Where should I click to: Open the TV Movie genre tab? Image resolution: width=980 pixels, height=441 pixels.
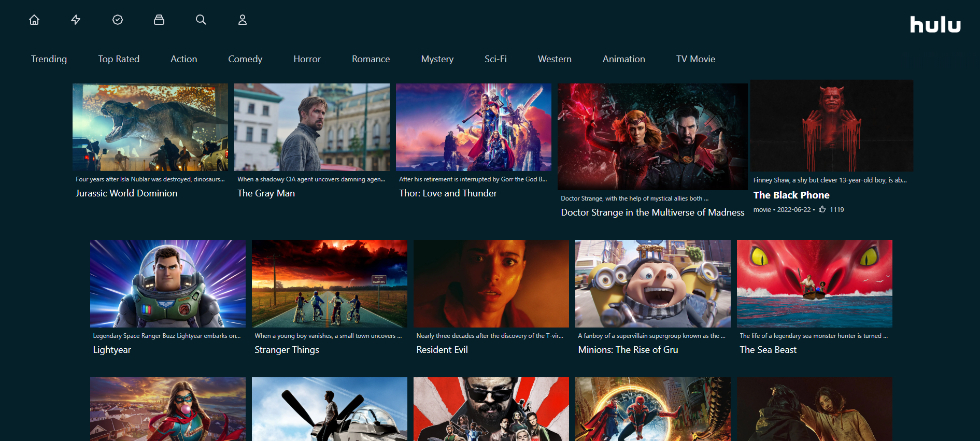pos(695,59)
